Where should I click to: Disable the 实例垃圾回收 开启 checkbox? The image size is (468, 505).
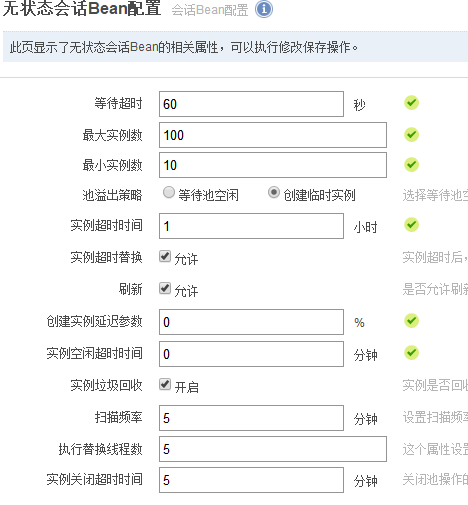click(x=165, y=384)
